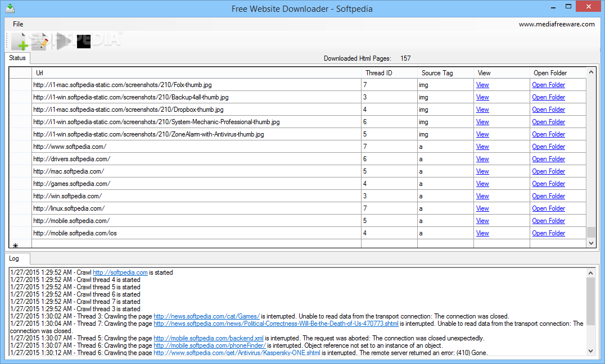Open www.mediafreeware.com link
605x364 pixels.
coord(557,24)
